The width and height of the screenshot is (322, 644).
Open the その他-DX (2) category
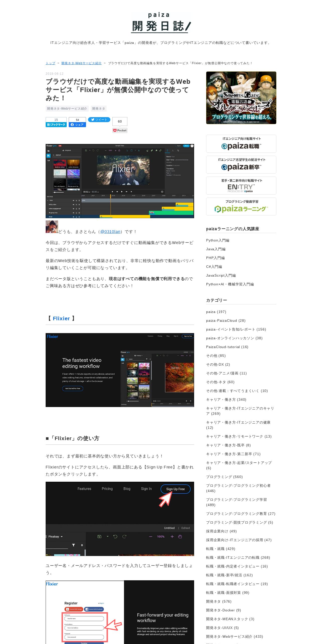(x=218, y=364)
